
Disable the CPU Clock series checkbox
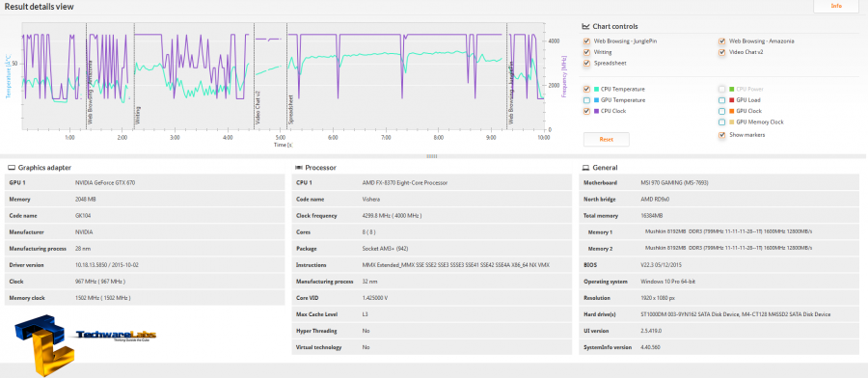586,111
